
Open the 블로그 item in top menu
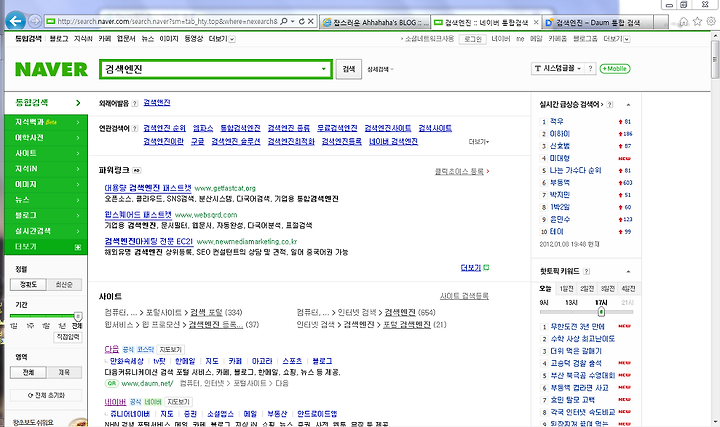pos(59,39)
